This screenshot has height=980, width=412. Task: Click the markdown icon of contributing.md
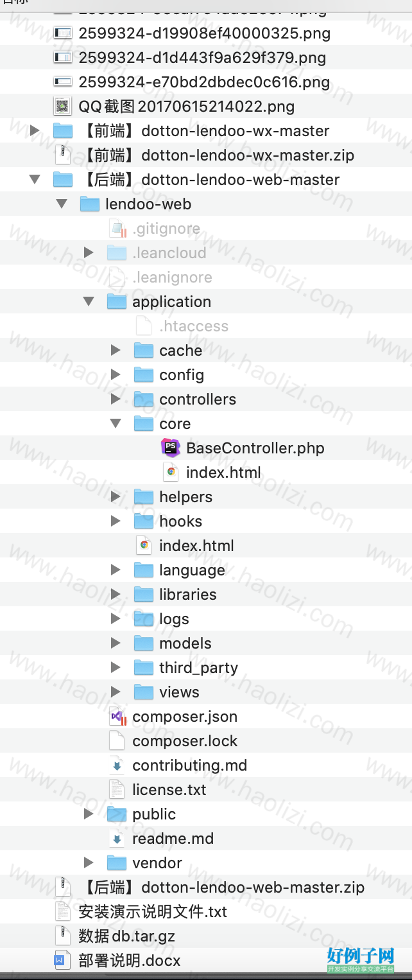pos(117,765)
